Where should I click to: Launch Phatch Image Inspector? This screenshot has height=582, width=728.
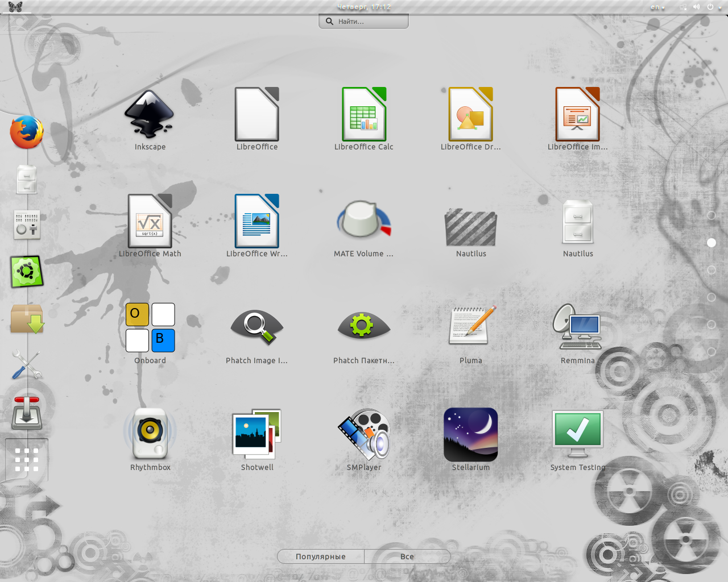[257, 327]
